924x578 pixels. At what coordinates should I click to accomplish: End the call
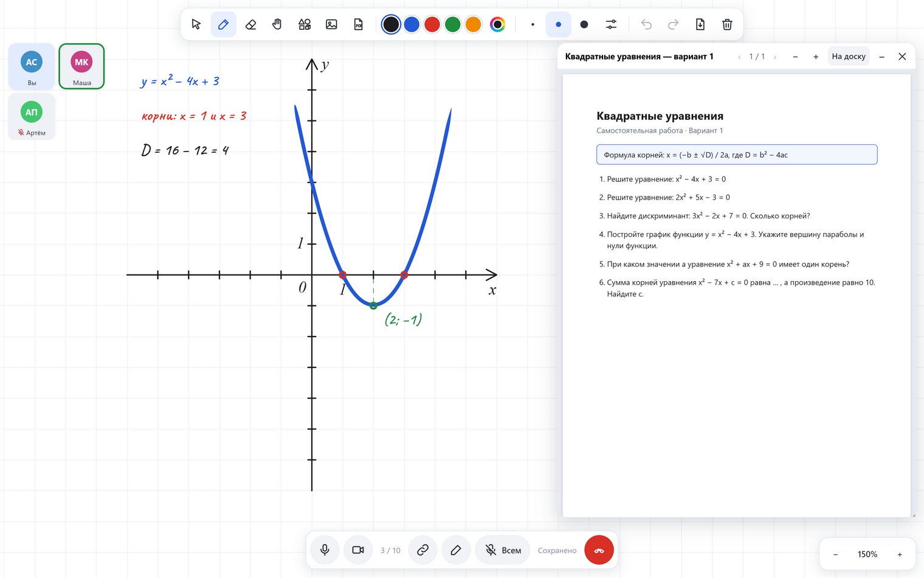[x=599, y=550]
